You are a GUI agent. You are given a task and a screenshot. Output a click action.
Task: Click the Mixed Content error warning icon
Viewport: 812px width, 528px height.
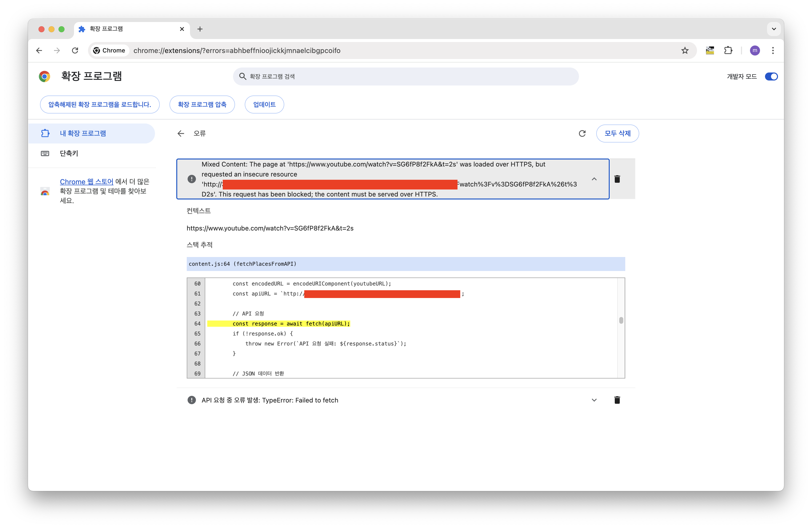192,179
